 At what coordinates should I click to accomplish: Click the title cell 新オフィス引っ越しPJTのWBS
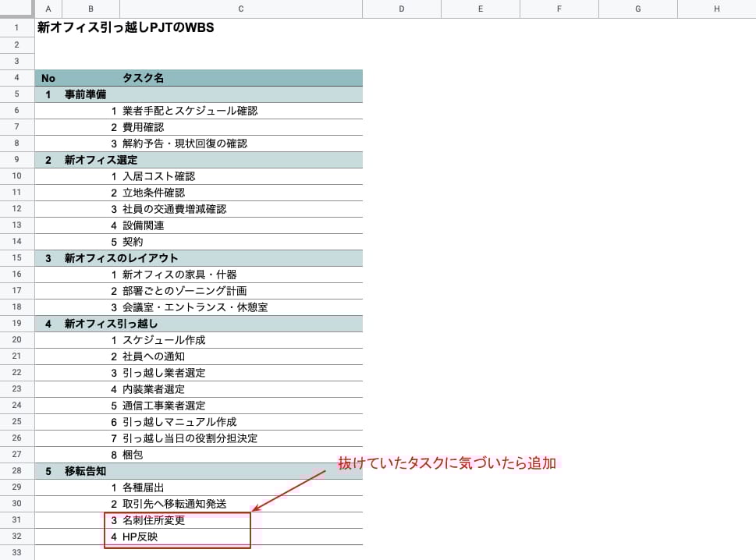(117, 27)
